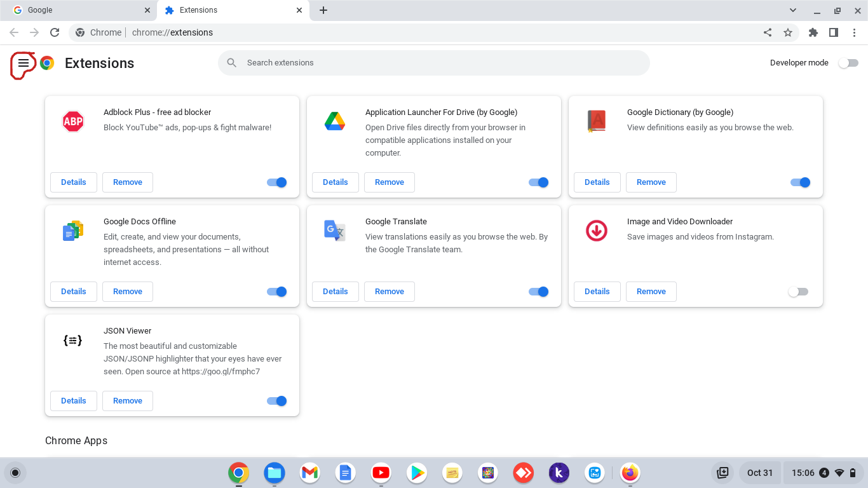Open Details for JSON Viewer
Viewport: 868px width, 488px height.
(74, 401)
